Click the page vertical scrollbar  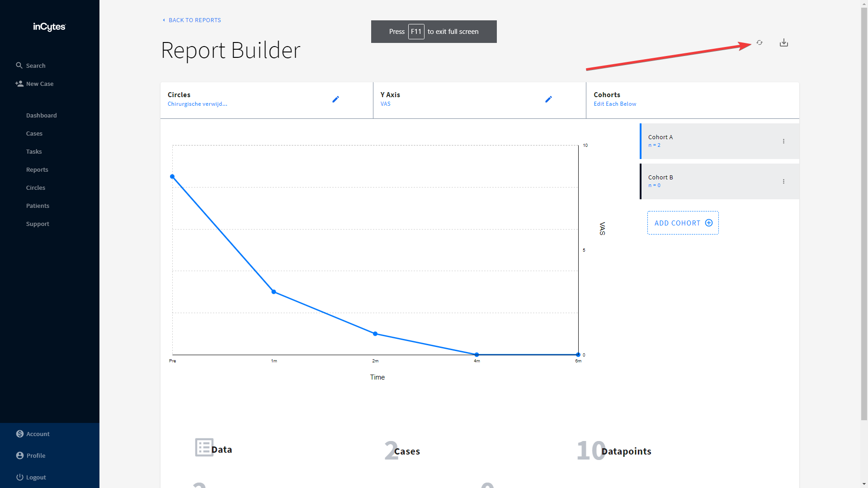tap(864, 212)
